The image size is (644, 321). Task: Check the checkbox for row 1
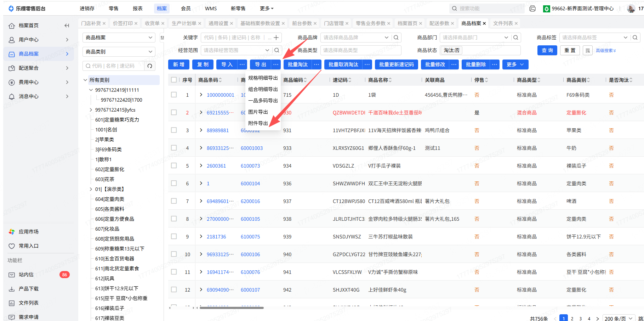(174, 95)
